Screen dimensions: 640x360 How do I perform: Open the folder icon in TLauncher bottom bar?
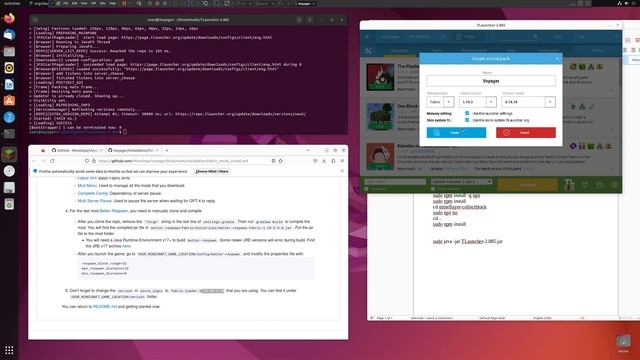[x=600, y=185]
